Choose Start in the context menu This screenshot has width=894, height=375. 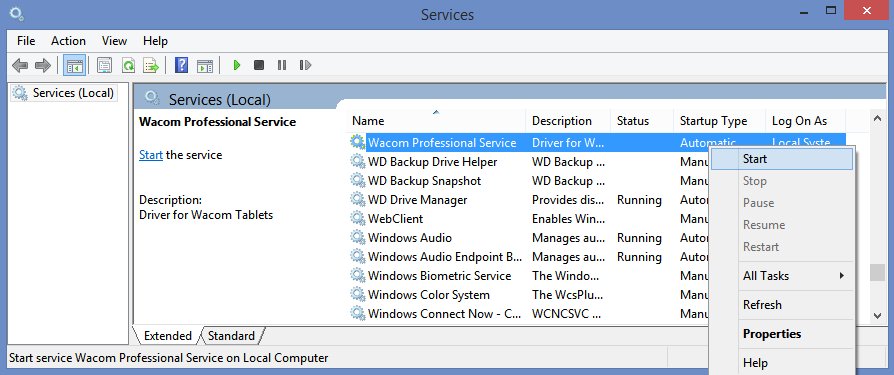click(782, 159)
